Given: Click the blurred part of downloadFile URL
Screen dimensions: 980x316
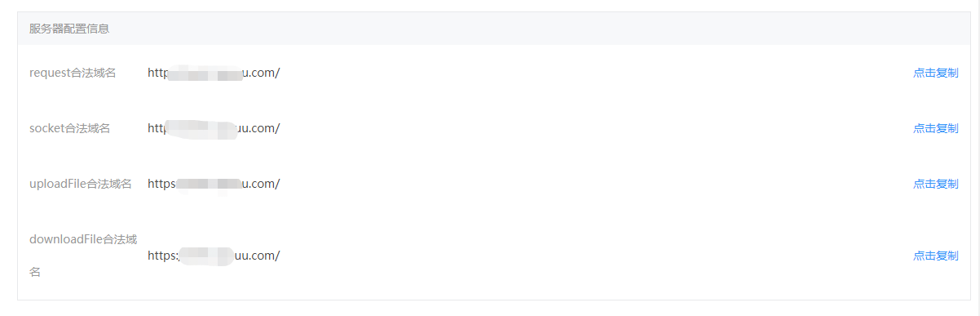Looking at the screenshot, I should tap(206, 255).
